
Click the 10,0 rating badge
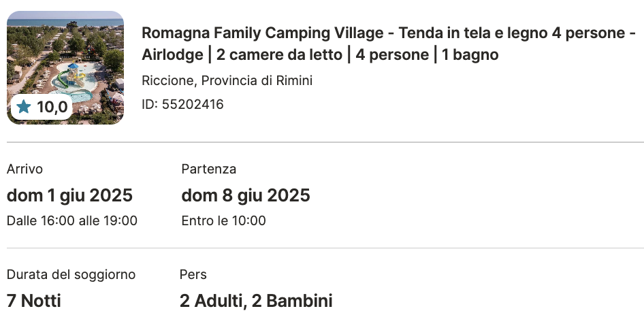[42, 107]
